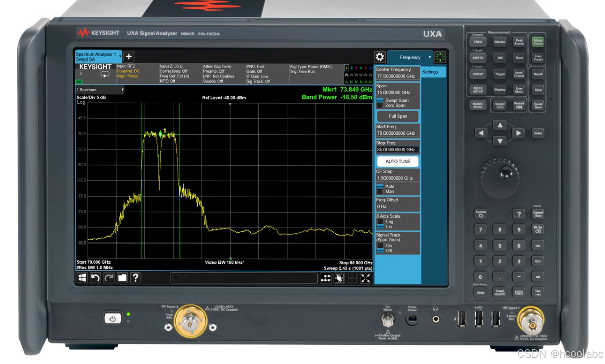Tap the Tab key on front panel
The width and height of the screenshot is (605, 364).
[x=538, y=293]
